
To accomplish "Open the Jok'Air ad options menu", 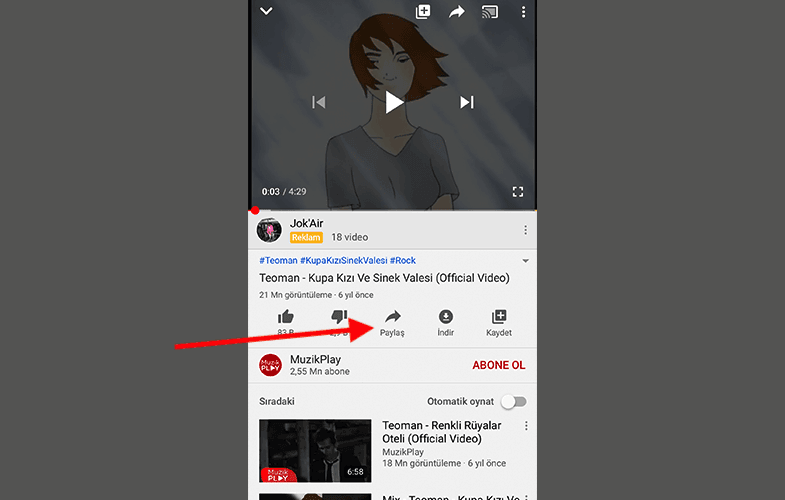I will tap(525, 230).
